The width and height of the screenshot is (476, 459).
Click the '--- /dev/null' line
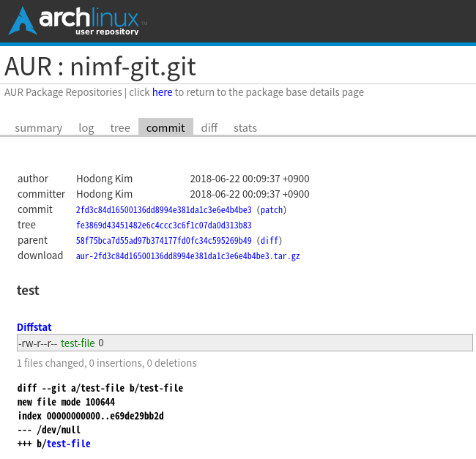(49, 430)
